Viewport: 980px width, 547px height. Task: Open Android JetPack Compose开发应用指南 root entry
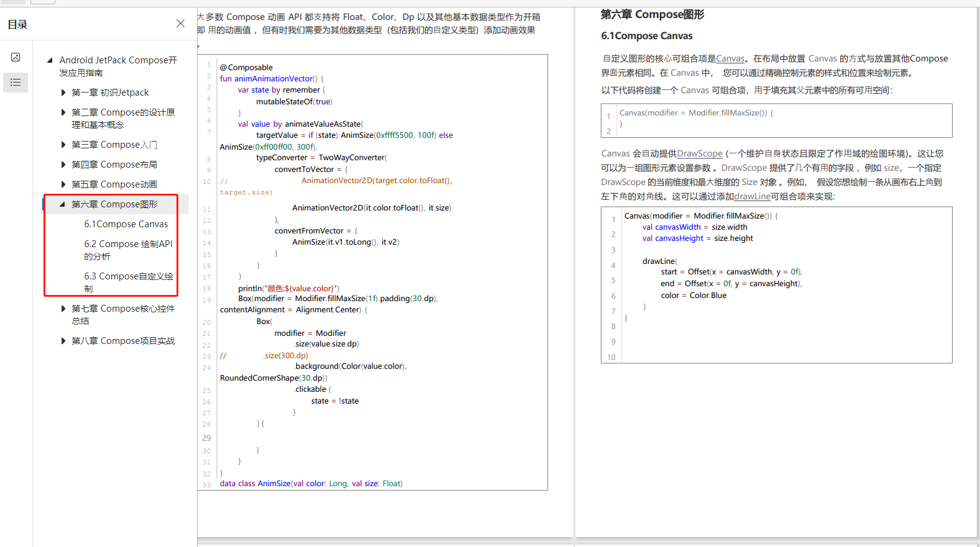click(x=118, y=66)
